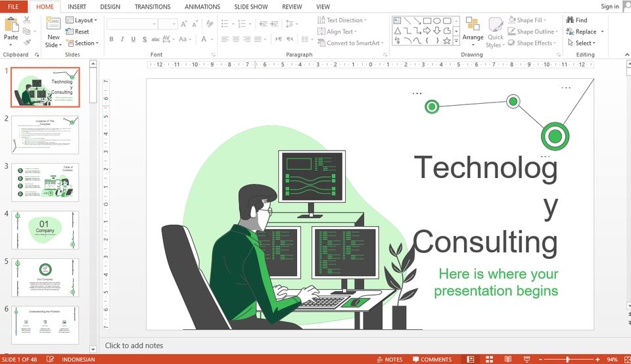Open the Align Text dropdown
The height and width of the screenshot is (364, 631).
tap(337, 32)
